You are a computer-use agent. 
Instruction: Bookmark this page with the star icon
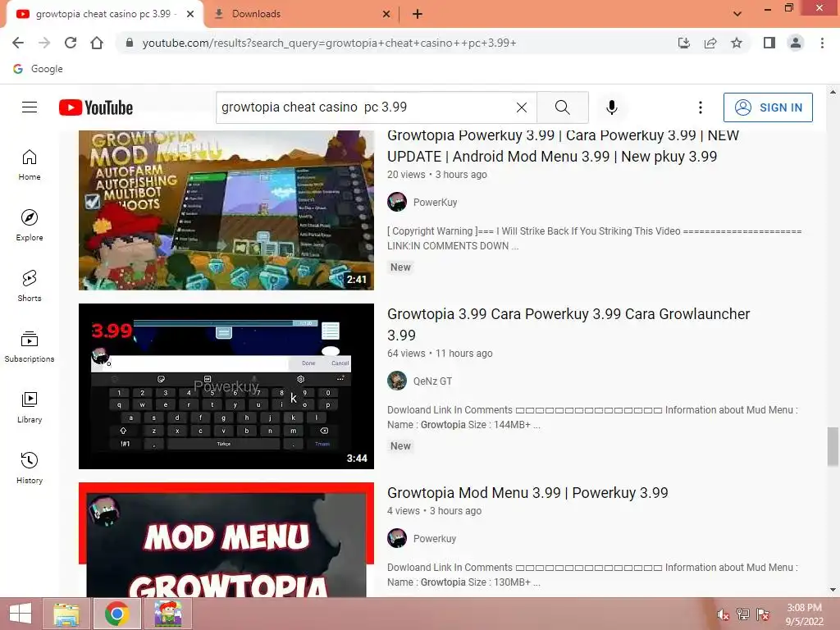click(737, 43)
